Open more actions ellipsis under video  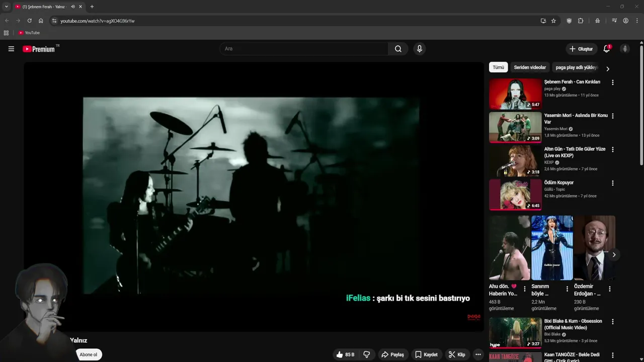[478, 354]
